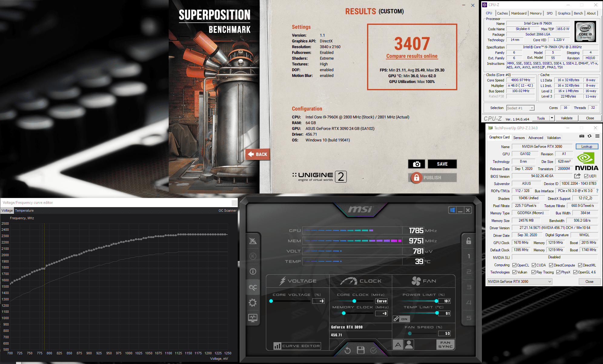
Task: Toggle the Vulkan checkbox
Action: pyautogui.click(x=514, y=272)
